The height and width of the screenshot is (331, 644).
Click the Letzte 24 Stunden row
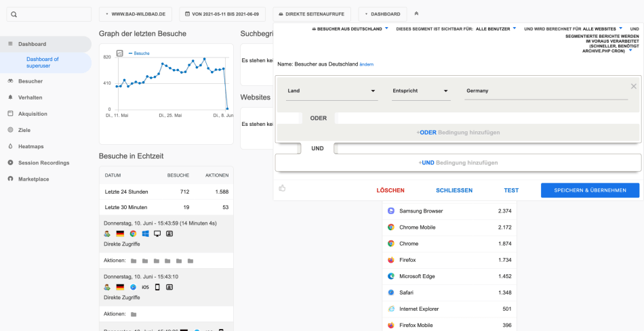(166, 192)
